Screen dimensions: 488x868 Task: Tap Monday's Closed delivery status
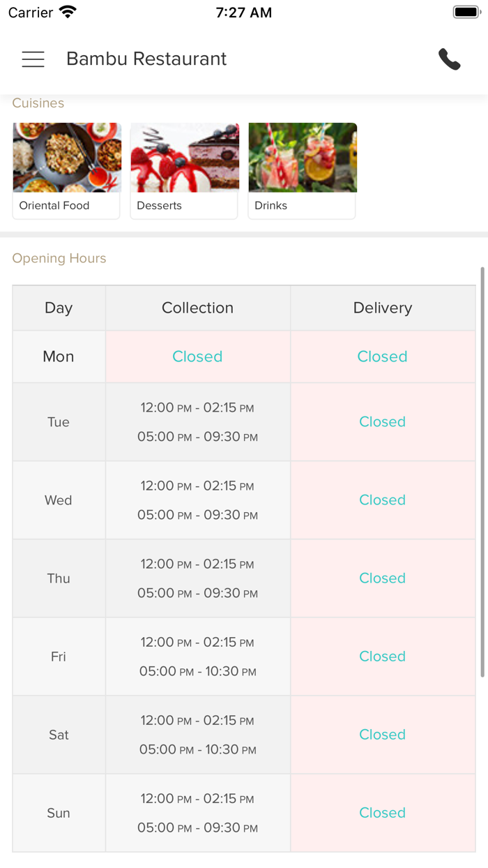(382, 357)
